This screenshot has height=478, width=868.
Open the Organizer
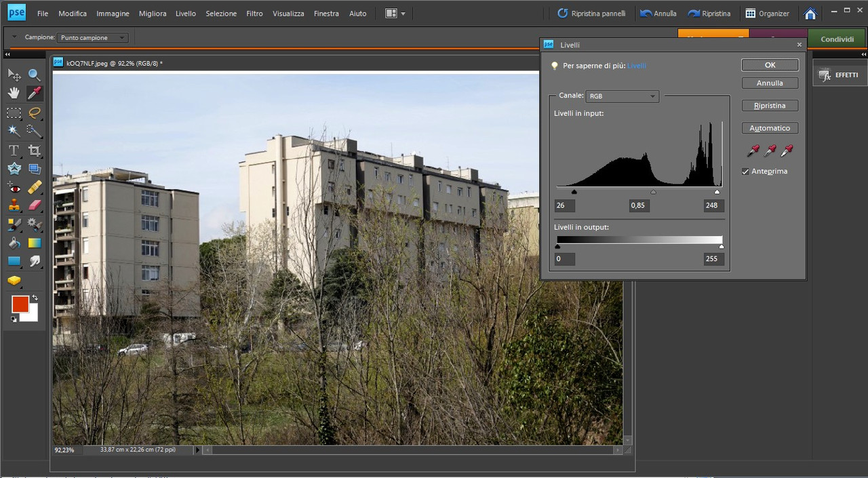[x=767, y=14]
